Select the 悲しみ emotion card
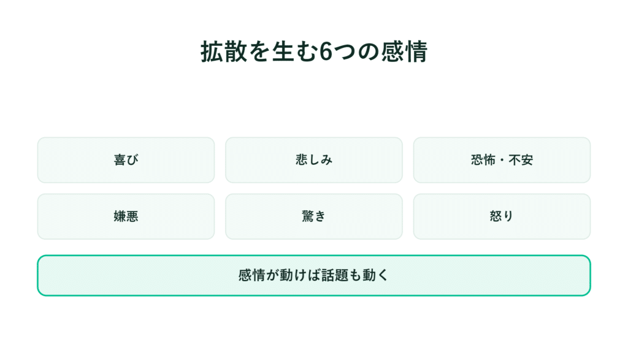The height and width of the screenshot is (364, 628). (x=313, y=160)
